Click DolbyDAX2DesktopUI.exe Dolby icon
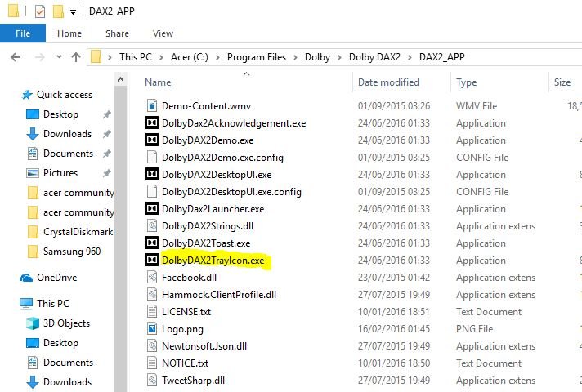Viewport: 582px width, 392px height. [152, 174]
